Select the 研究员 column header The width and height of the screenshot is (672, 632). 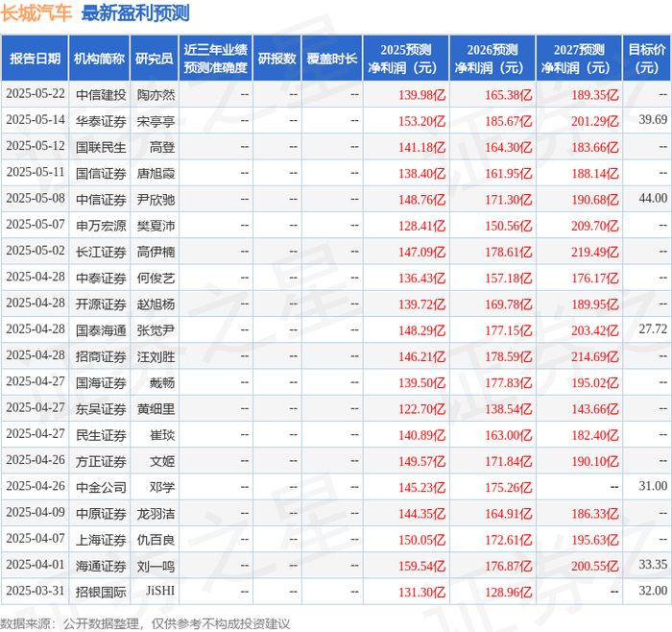pos(155,59)
